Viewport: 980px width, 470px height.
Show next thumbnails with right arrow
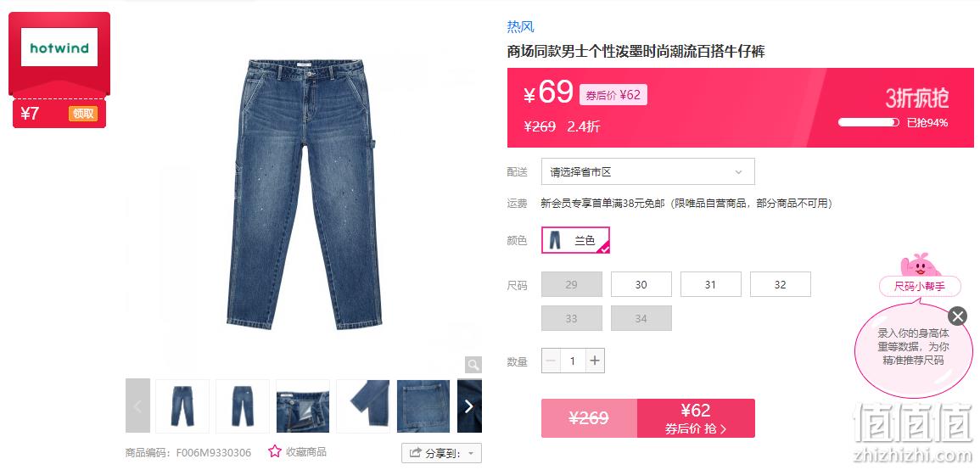tap(469, 406)
